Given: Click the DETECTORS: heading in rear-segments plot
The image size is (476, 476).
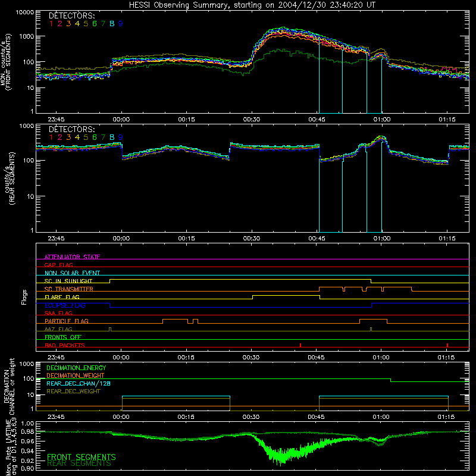Looking at the screenshot, I should (71, 130).
